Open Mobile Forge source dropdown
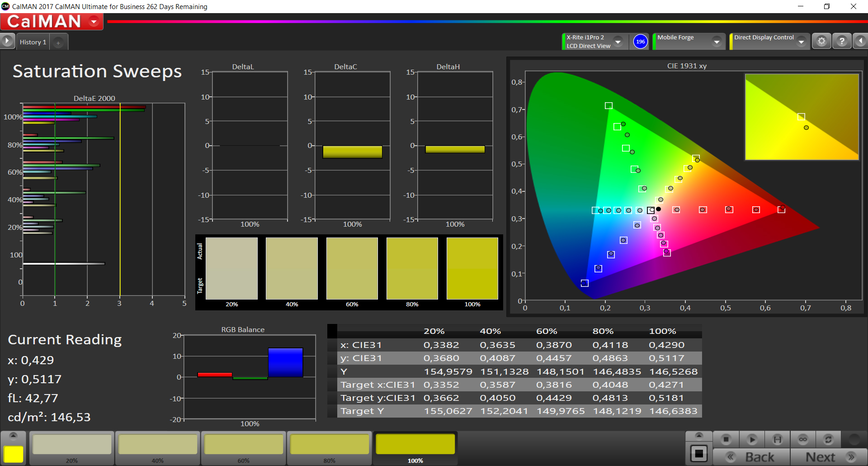Screen dimensions: 868x466 (x=717, y=42)
